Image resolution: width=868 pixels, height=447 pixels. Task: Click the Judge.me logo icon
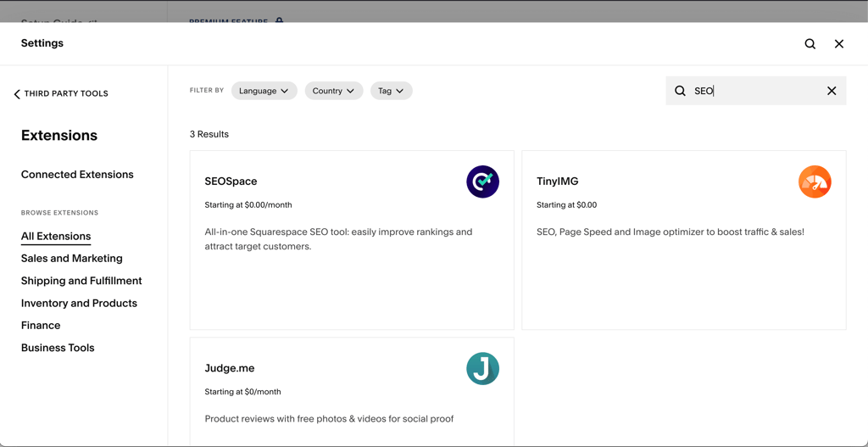click(482, 368)
